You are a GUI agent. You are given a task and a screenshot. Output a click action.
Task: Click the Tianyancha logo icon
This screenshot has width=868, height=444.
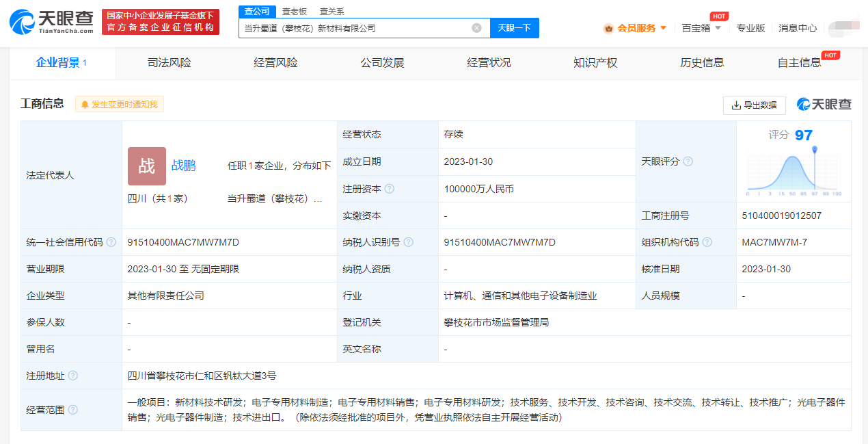pos(24,21)
